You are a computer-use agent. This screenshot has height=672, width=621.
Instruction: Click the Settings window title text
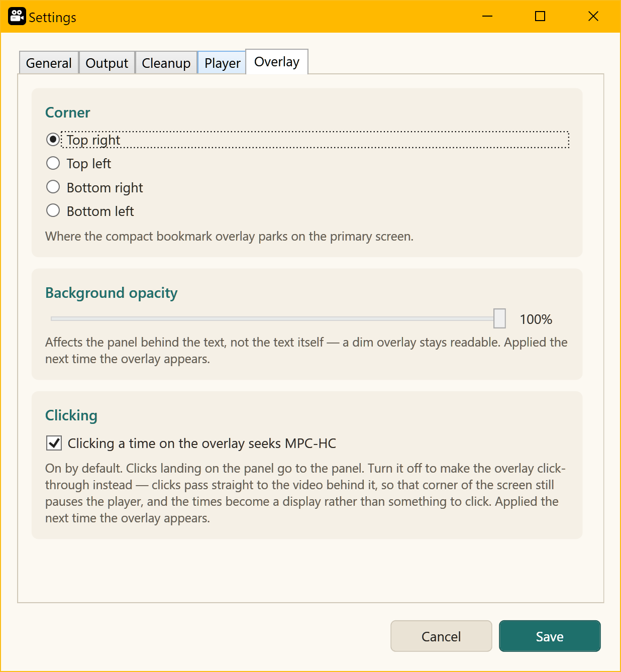[x=52, y=18]
